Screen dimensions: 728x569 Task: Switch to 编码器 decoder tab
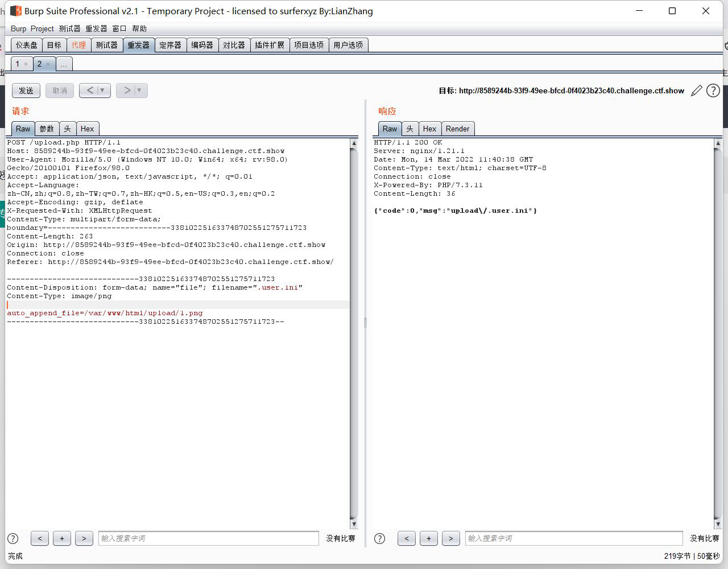tap(202, 45)
